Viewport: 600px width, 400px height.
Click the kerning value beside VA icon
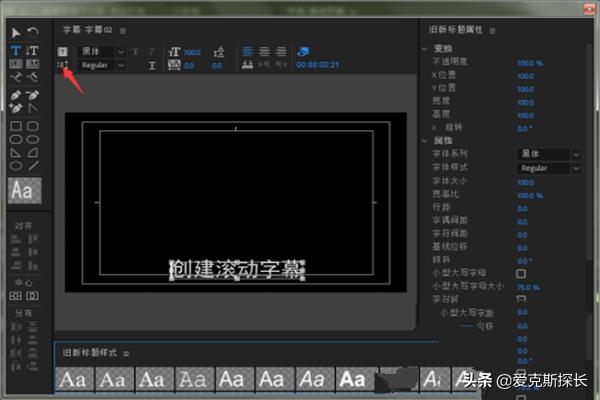(189, 66)
